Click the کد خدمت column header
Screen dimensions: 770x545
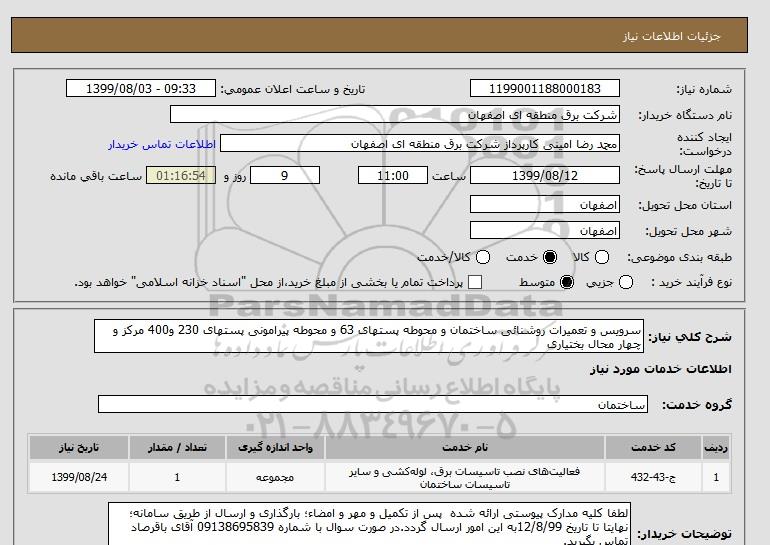[x=653, y=447]
